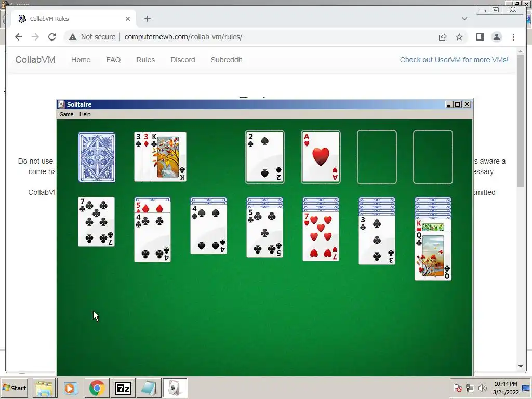Click the third empty foundation slot

377,157
